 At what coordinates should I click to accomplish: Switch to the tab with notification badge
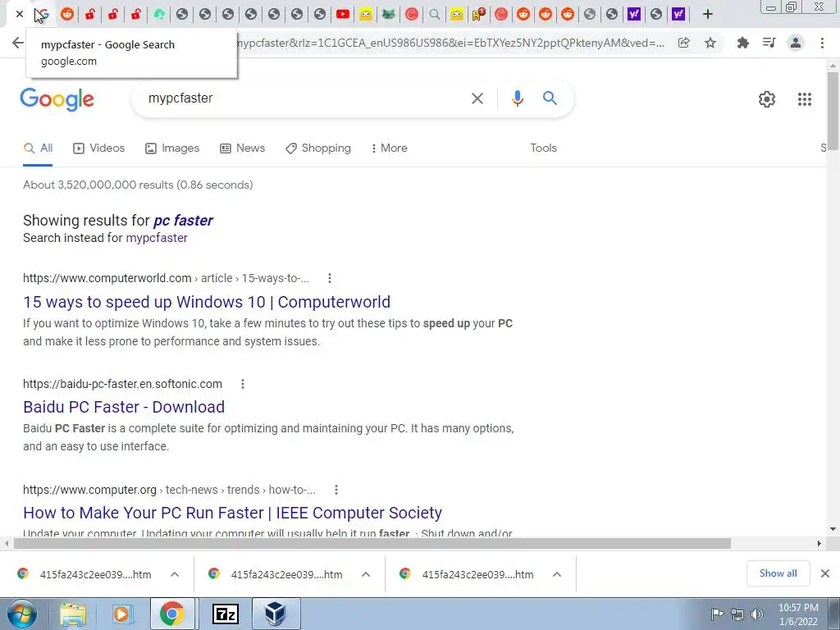(478, 15)
